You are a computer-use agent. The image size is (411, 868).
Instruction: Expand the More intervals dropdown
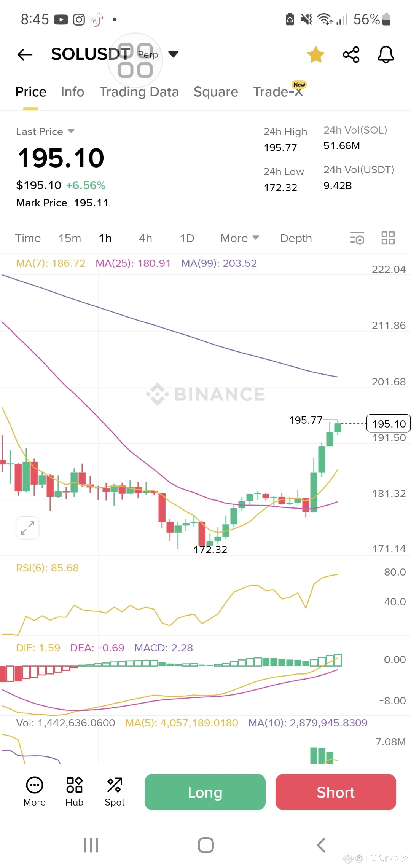[x=240, y=238]
